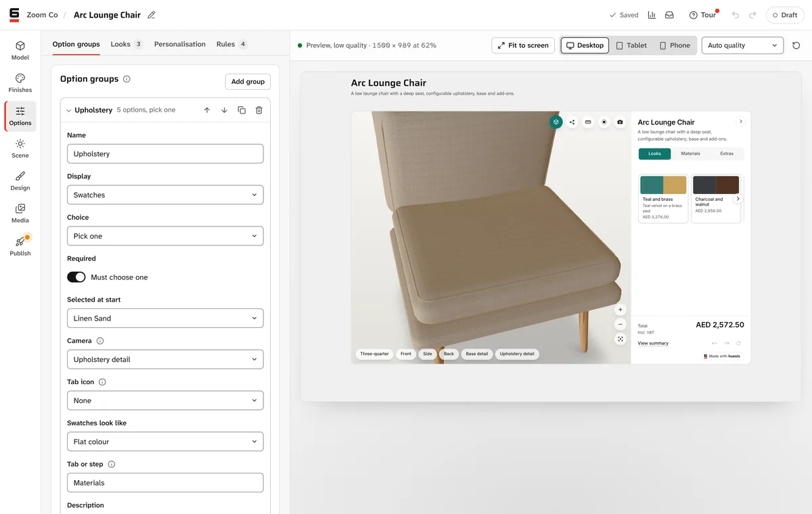Choose the Charcoal and walnut look card
This screenshot has height=514, width=812.
coord(716,198)
